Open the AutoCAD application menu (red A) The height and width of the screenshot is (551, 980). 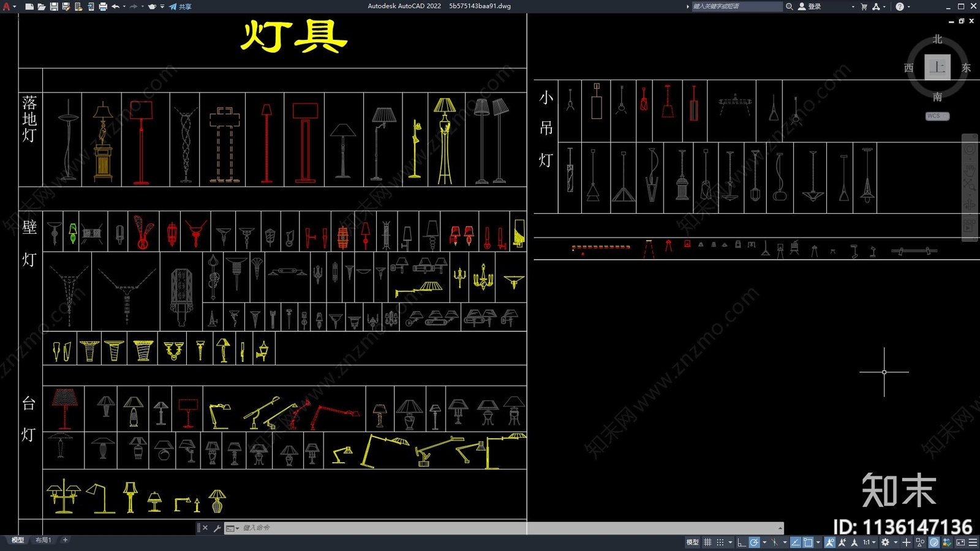point(7,6)
